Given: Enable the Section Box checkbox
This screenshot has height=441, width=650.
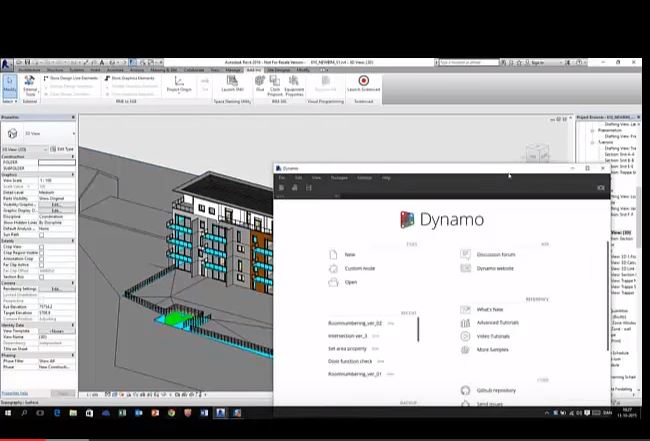Looking at the screenshot, I should (x=42, y=277).
